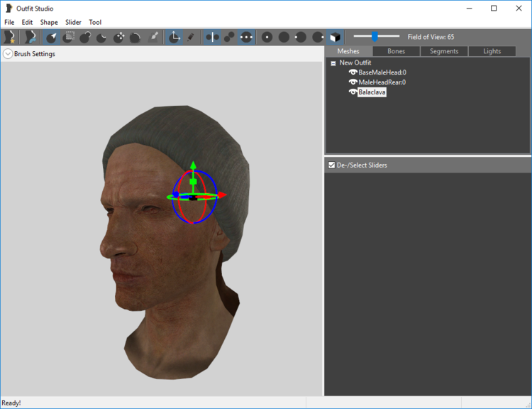Hide the MaleHeadRear:0 mesh
The width and height of the screenshot is (532, 409).
click(353, 82)
